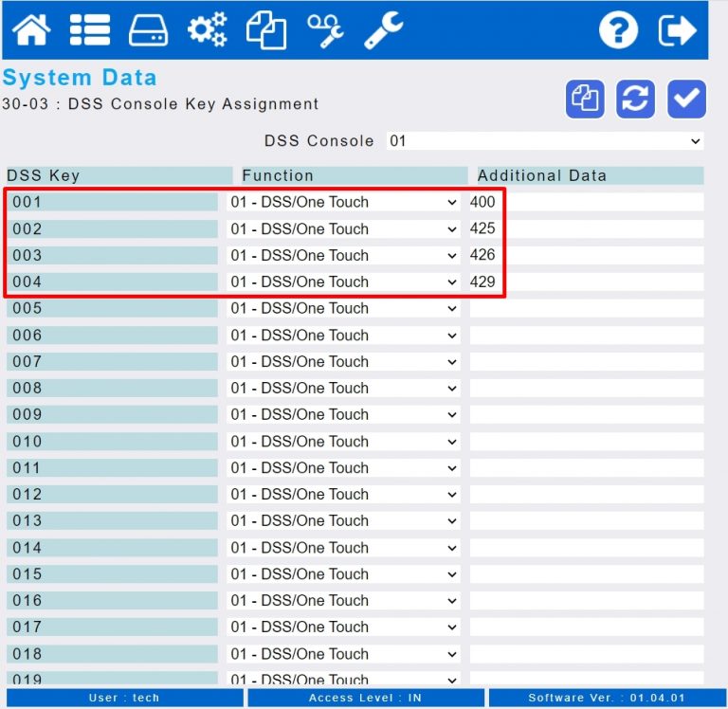Open the gears settings icon
Image resolution: width=728 pixels, height=709 pixels.
click(x=207, y=30)
